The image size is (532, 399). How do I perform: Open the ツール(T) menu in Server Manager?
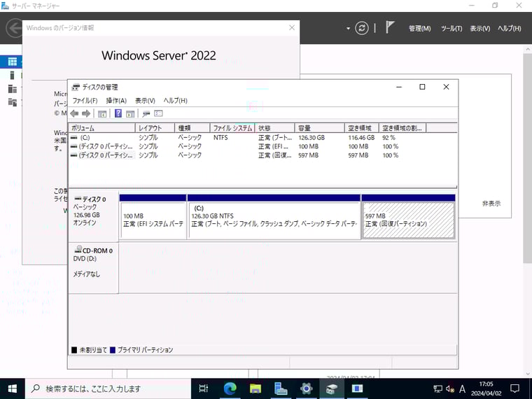point(451,29)
